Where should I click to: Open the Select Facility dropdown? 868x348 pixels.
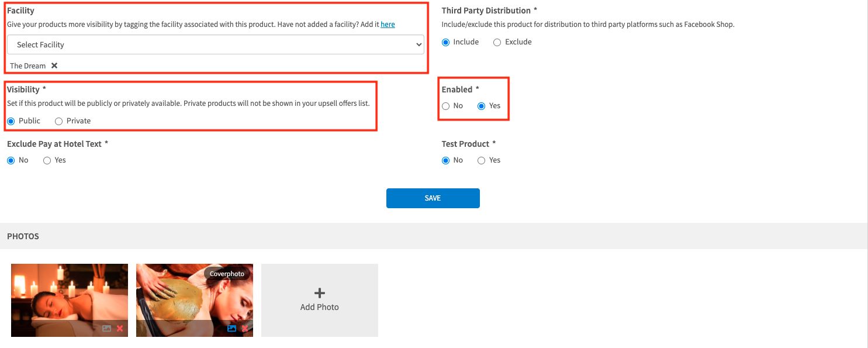coord(215,44)
